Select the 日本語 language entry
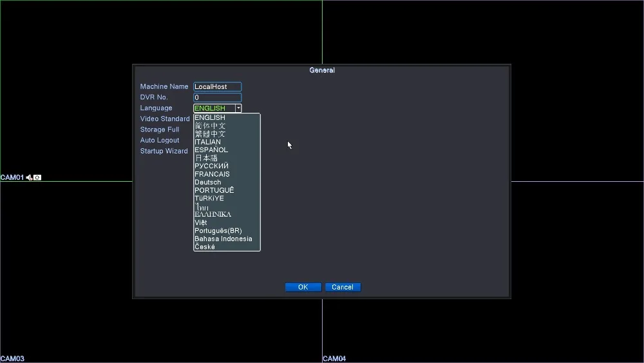Viewport: 644px width, 363px height. pyautogui.click(x=206, y=158)
